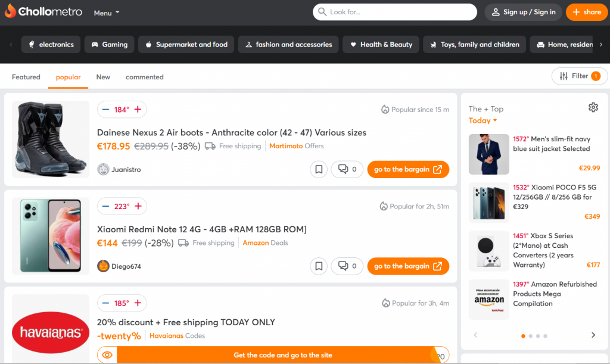This screenshot has width=610, height=364.
Task: Open Sign up / Sign in
Action: click(x=523, y=12)
